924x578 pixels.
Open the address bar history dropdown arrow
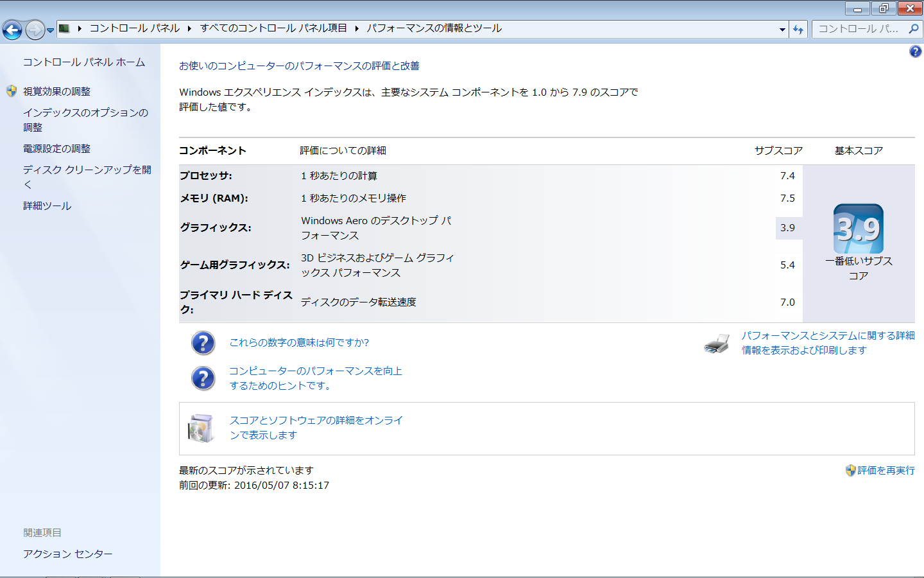pyautogui.click(x=782, y=29)
